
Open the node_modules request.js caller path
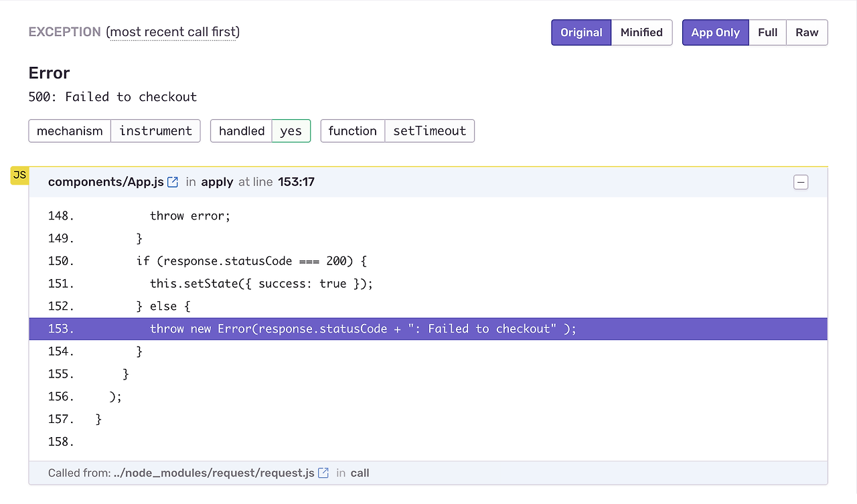pyautogui.click(x=214, y=473)
